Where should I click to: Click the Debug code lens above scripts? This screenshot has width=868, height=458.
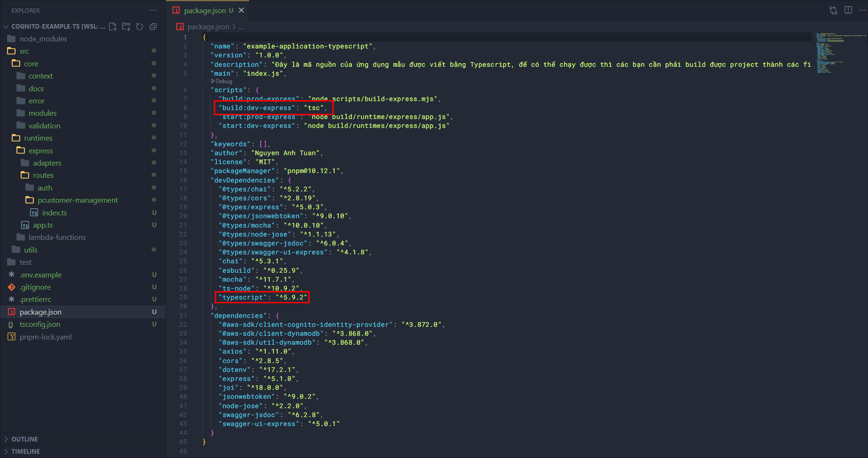[x=222, y=81]
